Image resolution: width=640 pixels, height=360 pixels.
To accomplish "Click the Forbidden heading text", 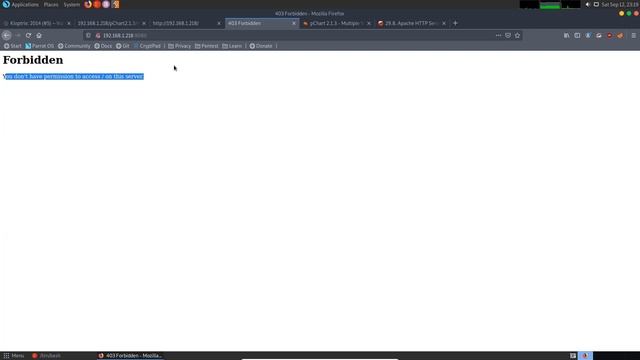I will pyautogui.click(x=33, y=60).
